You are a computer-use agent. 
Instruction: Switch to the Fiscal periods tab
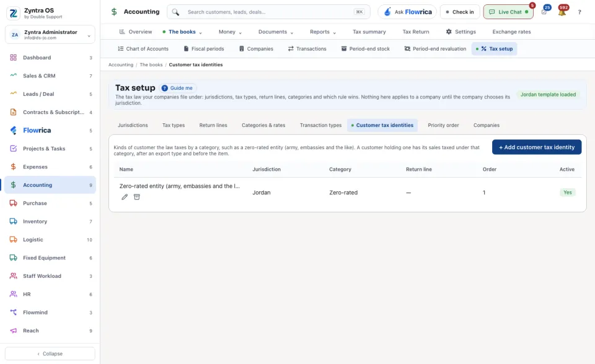(204, 48)
